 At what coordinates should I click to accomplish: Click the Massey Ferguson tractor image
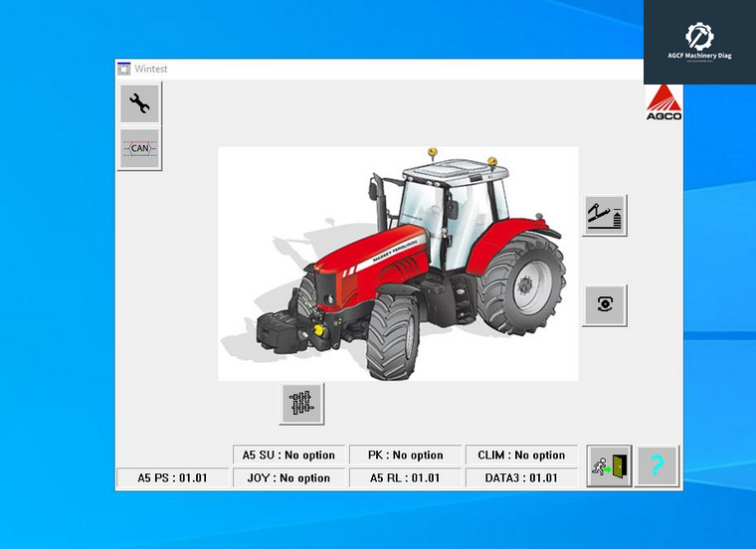[398, 264]
